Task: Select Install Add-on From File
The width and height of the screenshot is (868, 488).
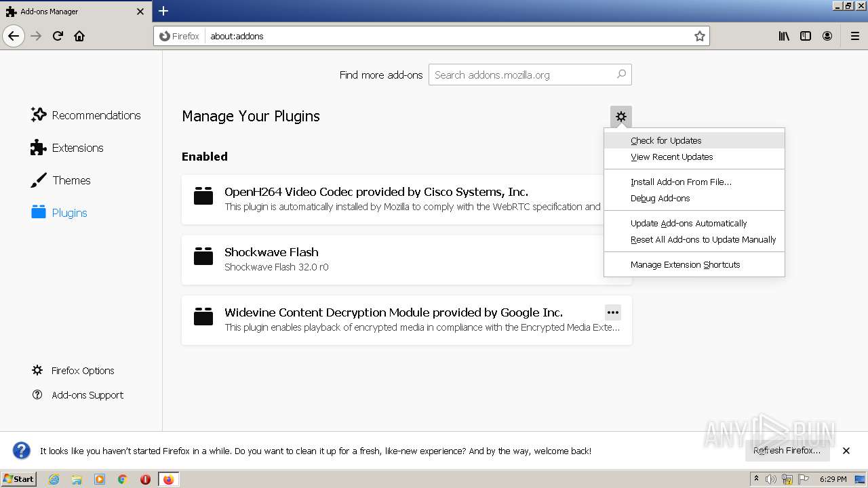Action: click(x=694, y=182)
